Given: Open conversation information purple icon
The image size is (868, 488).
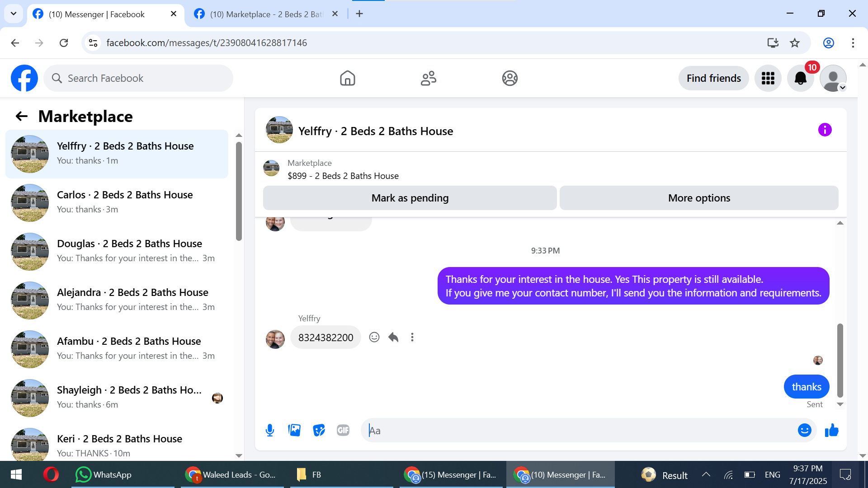Looking at the screenshot, I should [825, 130].
